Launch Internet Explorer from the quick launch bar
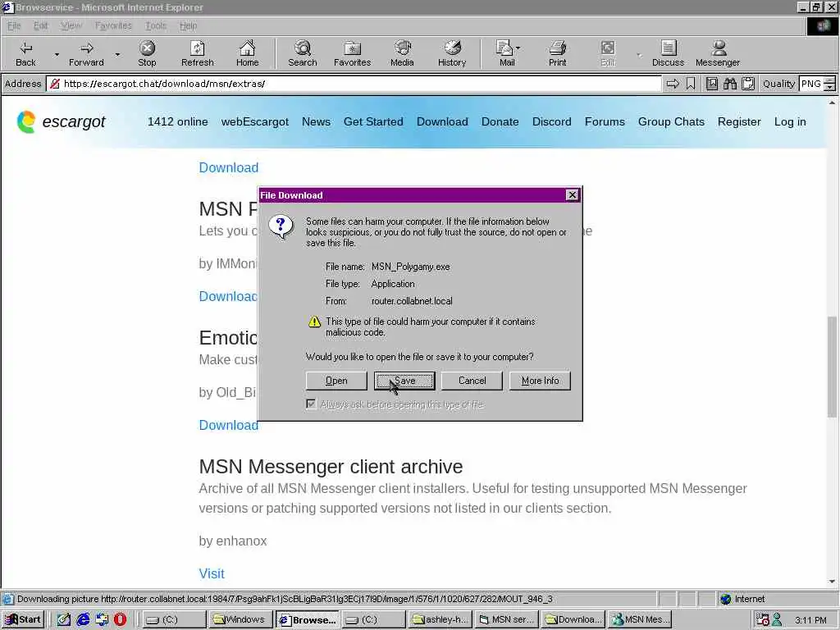840x630 pixels. 83,619
